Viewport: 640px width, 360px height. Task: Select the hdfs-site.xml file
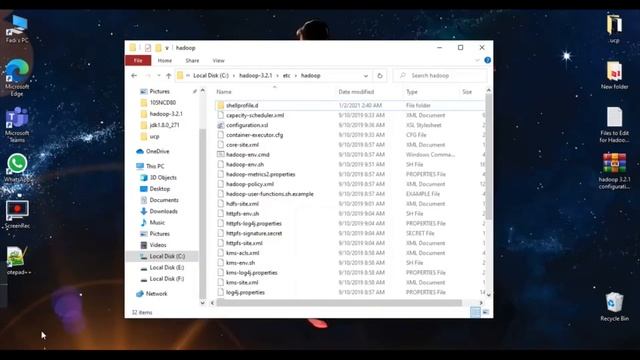(x=242, y=204)
